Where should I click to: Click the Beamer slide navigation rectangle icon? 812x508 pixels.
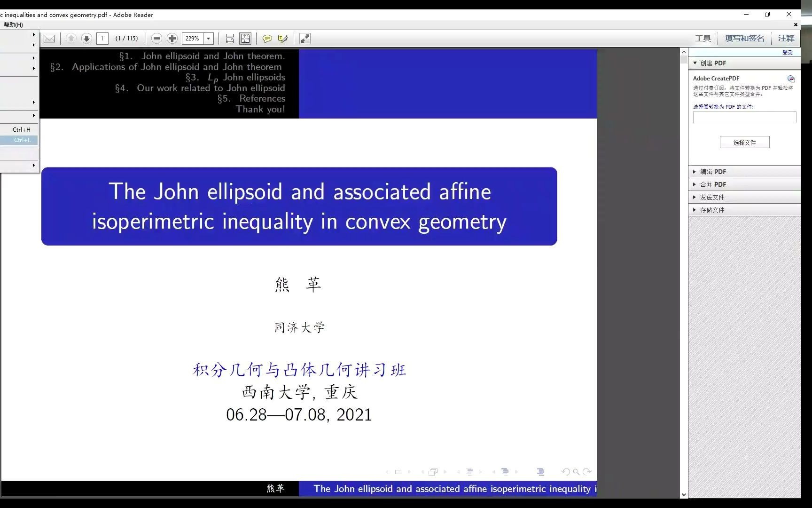(398, 472)
